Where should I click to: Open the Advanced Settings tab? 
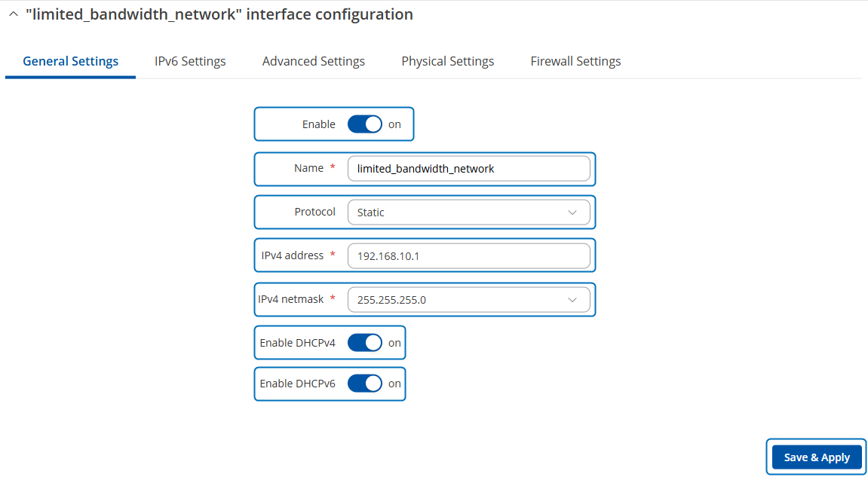313,61
